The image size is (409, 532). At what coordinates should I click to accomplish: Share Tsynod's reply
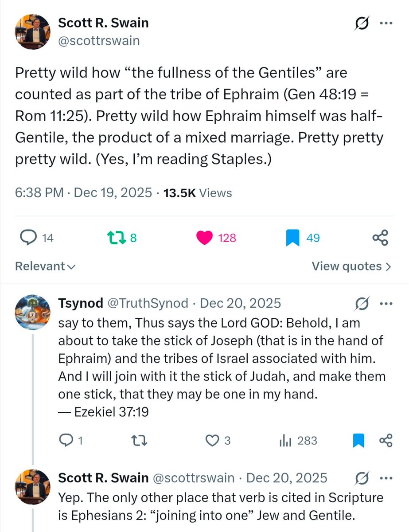(x=386, y=440)
